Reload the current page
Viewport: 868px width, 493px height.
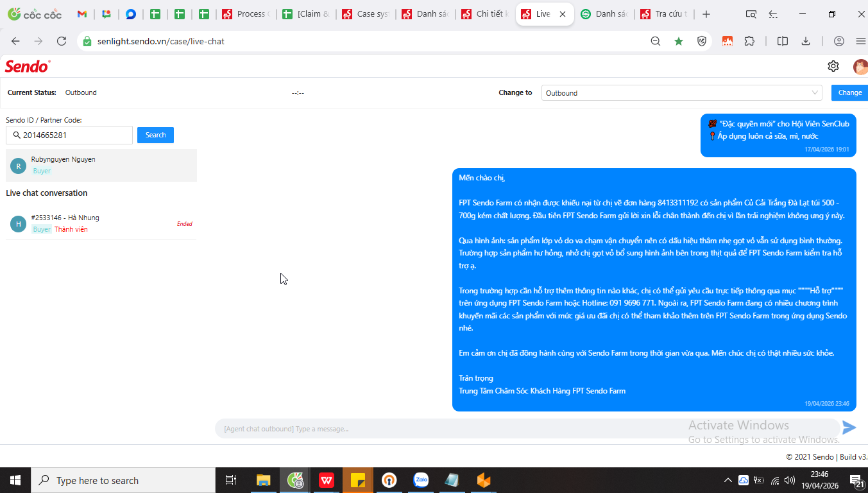click(62, 41)
